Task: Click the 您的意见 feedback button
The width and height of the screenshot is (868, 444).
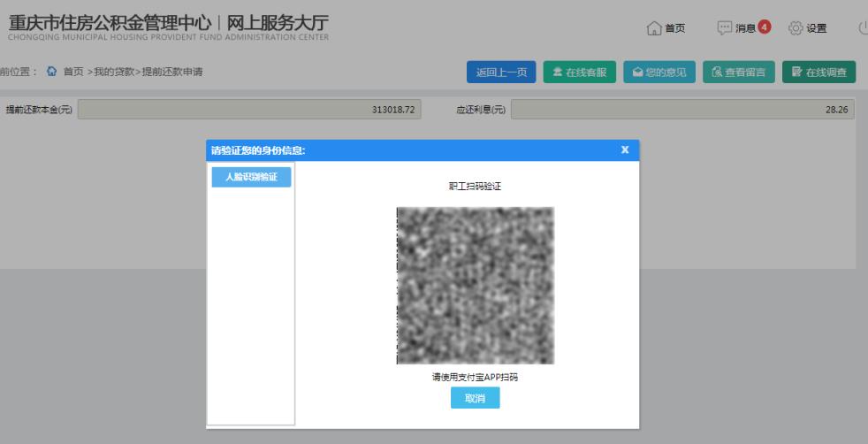Action: (x=659, y=72)
